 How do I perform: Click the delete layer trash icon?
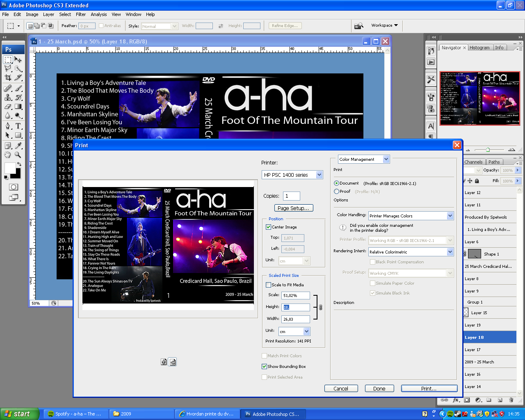[511, 400]
